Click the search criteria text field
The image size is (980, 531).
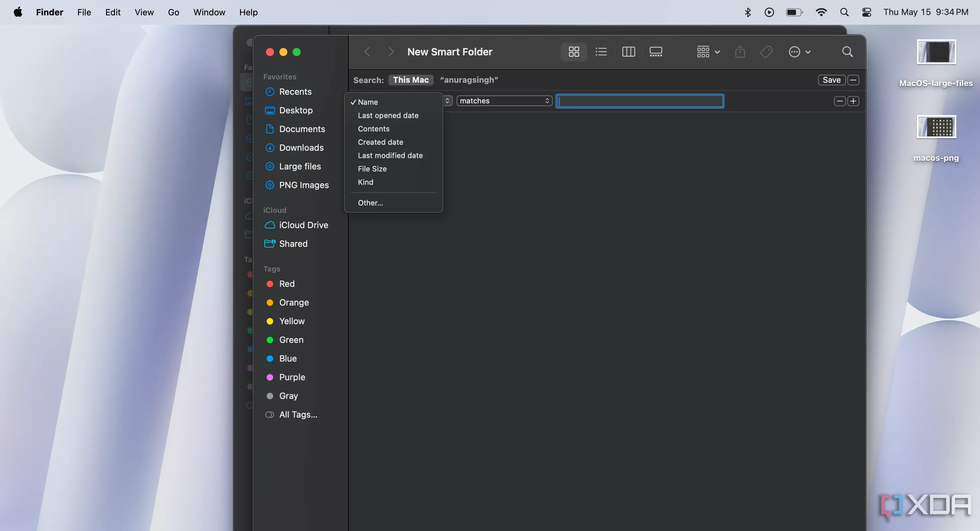tap(640, 101)
